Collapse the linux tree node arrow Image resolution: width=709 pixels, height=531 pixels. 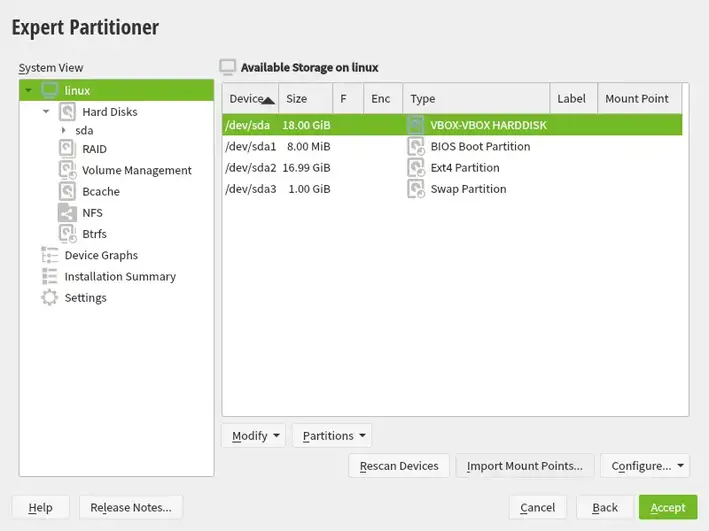pyautogui.click(x=28, y=90)
